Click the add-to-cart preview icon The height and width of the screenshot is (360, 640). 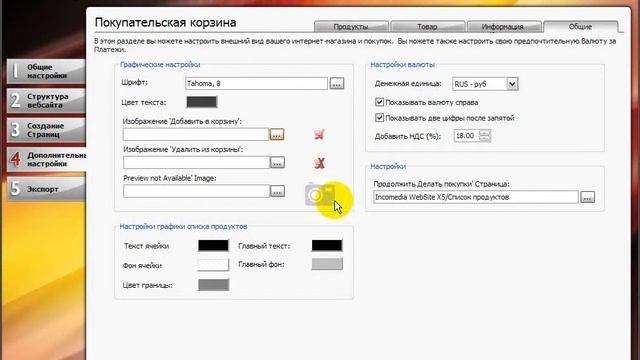point(320,134)
